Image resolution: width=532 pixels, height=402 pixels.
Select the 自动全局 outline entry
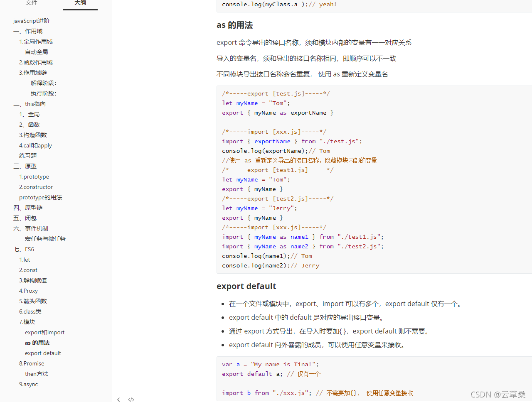coord(37,52)
